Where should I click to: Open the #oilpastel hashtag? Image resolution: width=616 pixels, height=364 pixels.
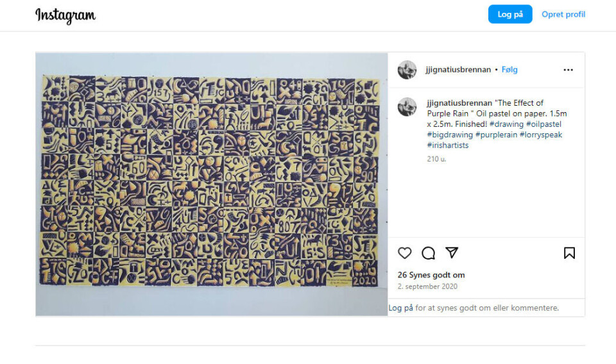click(543, 124)
